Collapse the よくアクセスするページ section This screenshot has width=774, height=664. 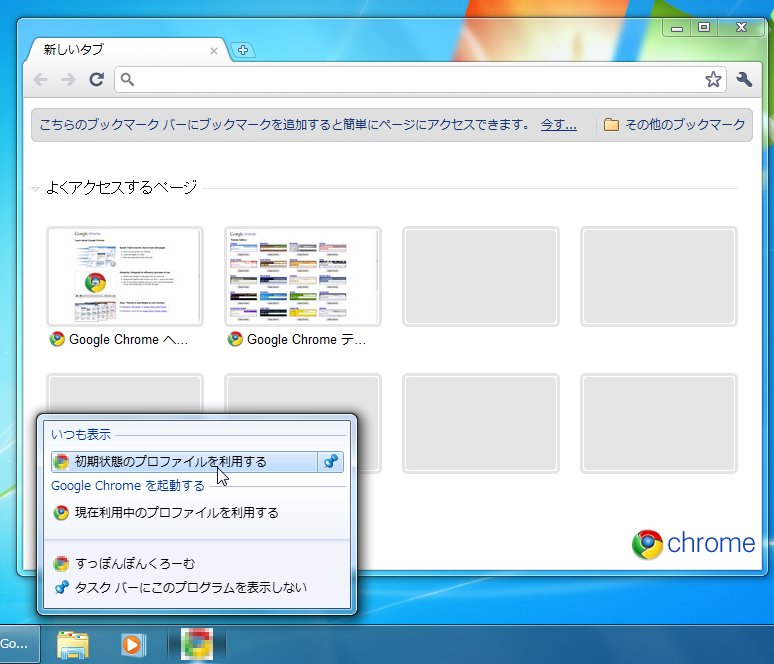click(36, 189)
